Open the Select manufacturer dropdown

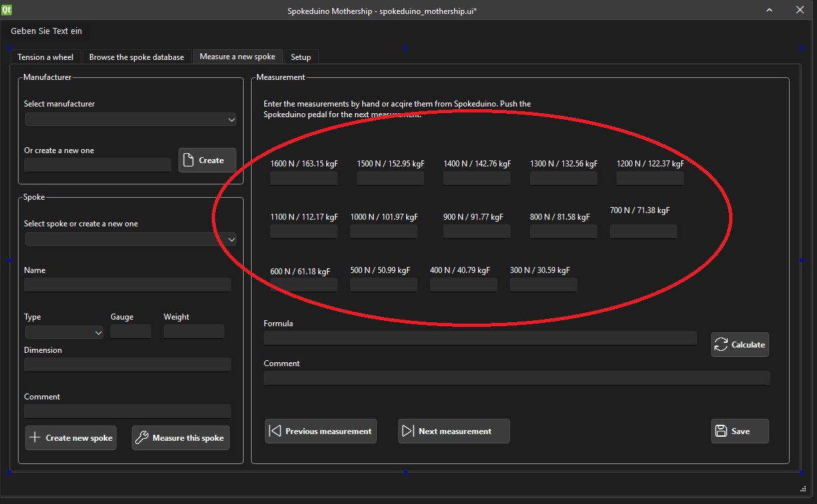(131, 120)
